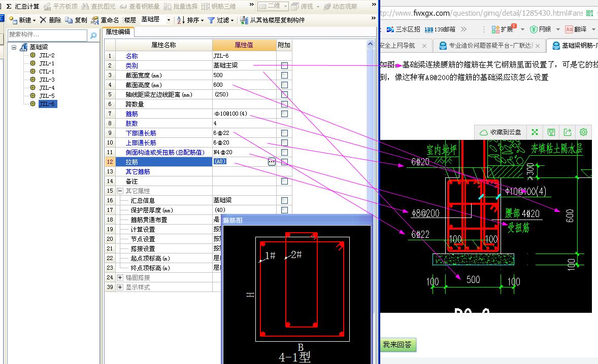Screen dimensions: 598x364
Task: Click the 查看钢筋量 toolbar icon
Action: pos(123,7)
